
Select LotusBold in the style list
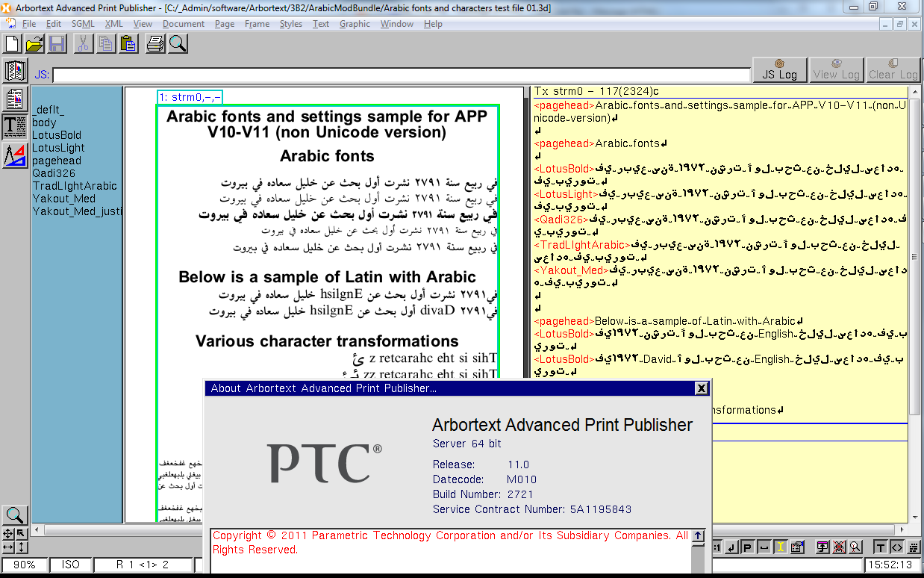pyautogui.click(x=57, y=135)
